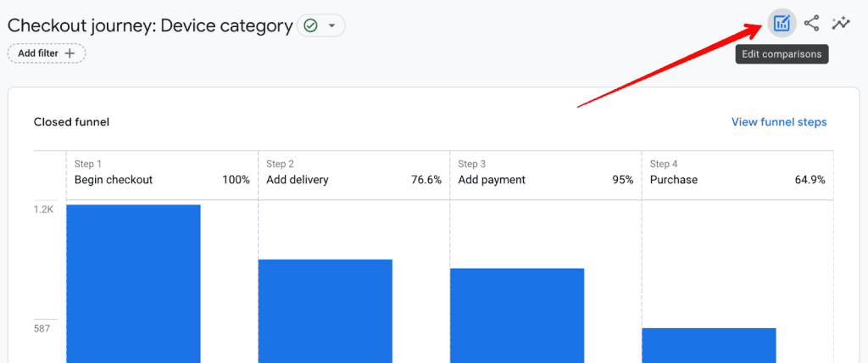The height and width of the screenshot is (363, 868).
Task: Select the Step 3 Add payment header
Action: point(545,173)
